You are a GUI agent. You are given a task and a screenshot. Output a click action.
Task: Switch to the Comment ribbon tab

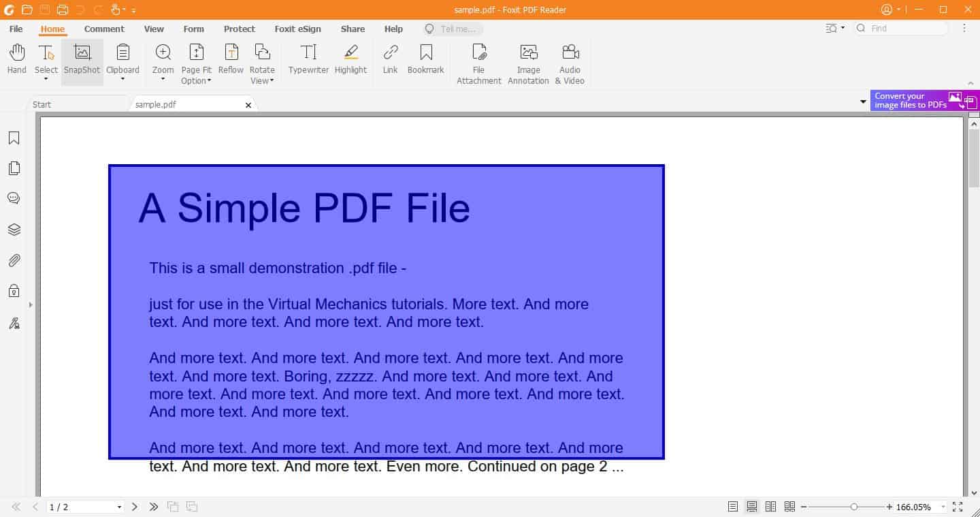(x=104, y=29)
